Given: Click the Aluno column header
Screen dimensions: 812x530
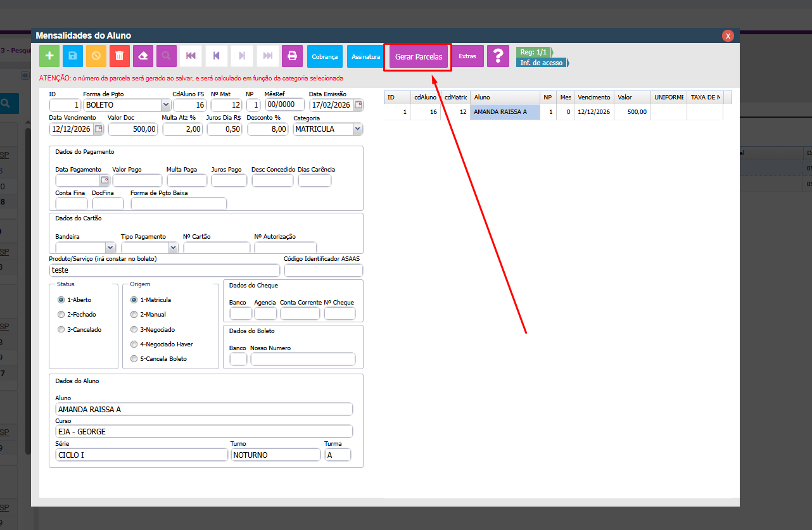Looking at the screenshot, I should tap(505, 98).
